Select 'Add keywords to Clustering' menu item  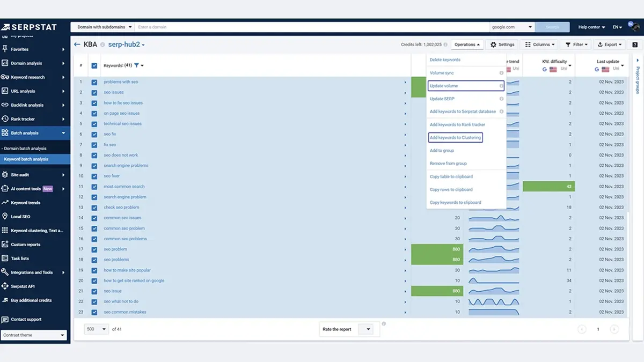coord(456,137)
